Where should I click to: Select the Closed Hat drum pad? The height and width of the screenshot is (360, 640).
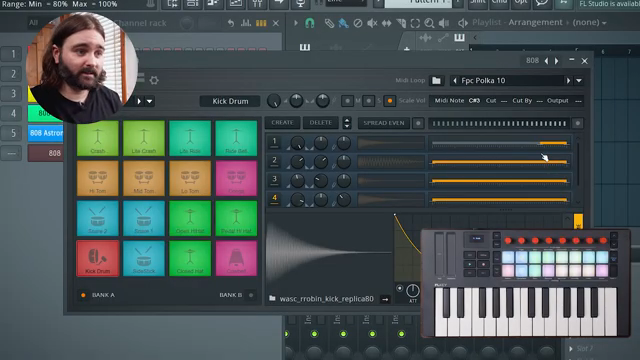click(190, 258)
